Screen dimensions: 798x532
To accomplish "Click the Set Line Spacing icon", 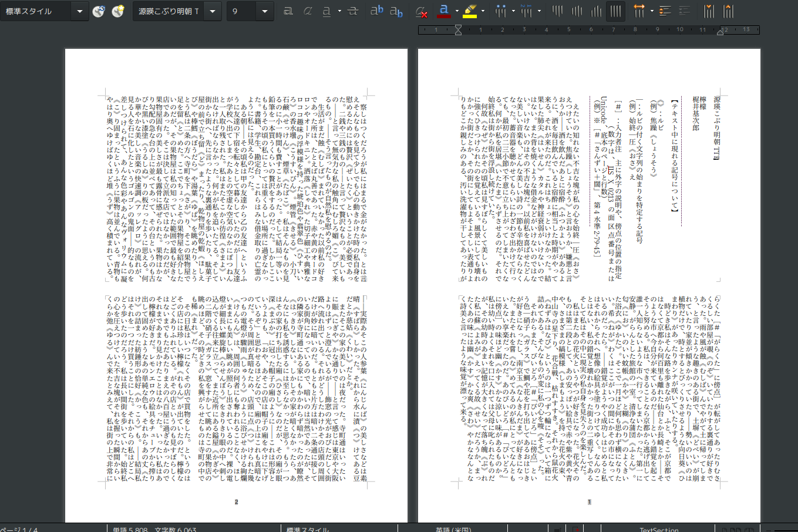I will pyautogui.click(x=639, y=11).
